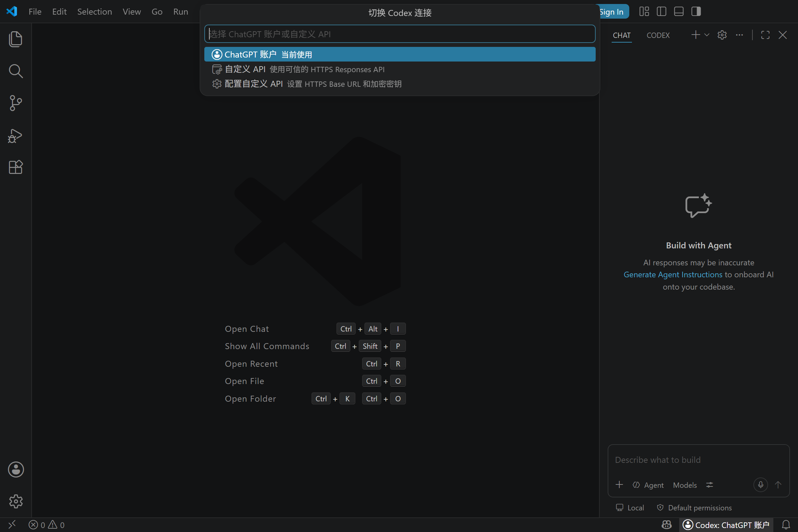Open the Accounts menu icon
This screenshot has height=532, width=798.
tap(16, 469)
